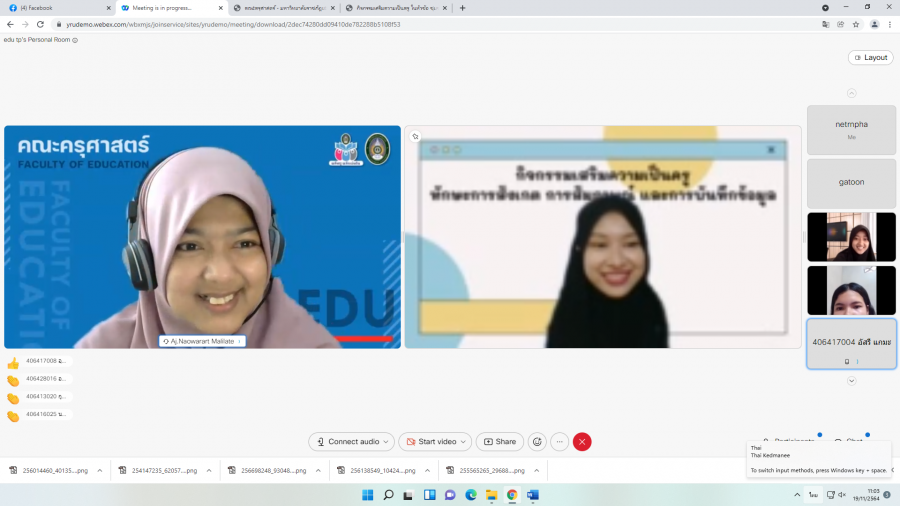Bookmark this page with star icon
Screen dimensions: 900x506
click(x=856, y=24)
